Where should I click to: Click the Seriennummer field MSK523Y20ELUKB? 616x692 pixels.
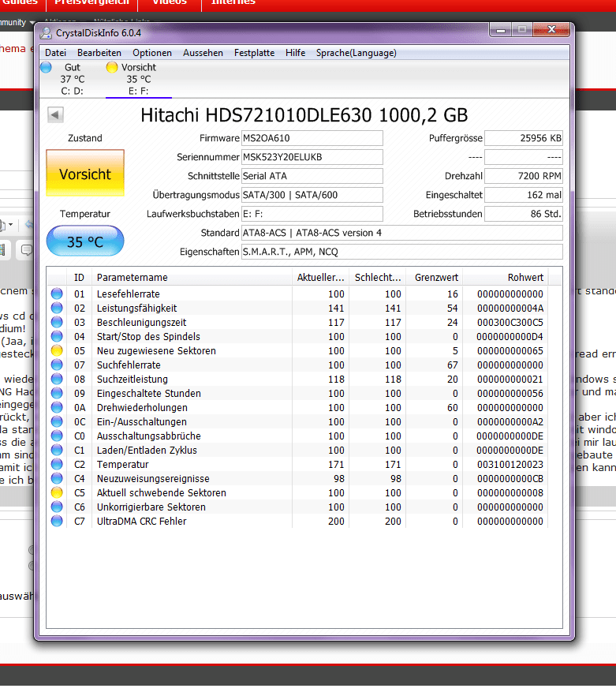(312, 157)
